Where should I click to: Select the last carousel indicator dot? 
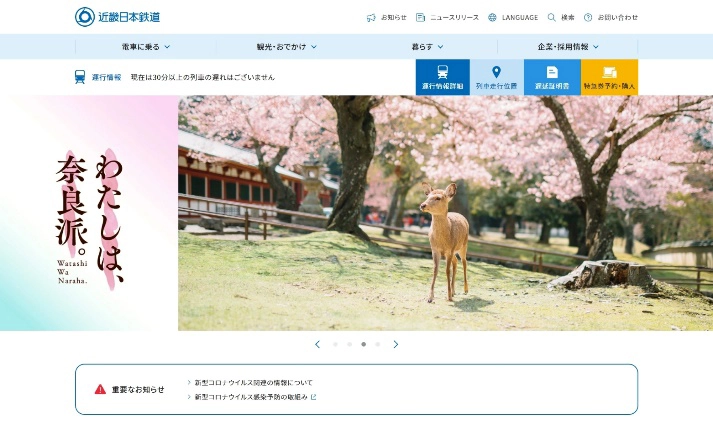pos(378,344)
